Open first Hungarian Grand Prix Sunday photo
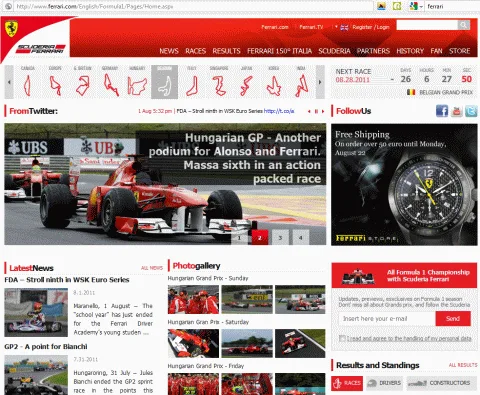This screenshot has height=395, width=480. click(x=193, y=299)
